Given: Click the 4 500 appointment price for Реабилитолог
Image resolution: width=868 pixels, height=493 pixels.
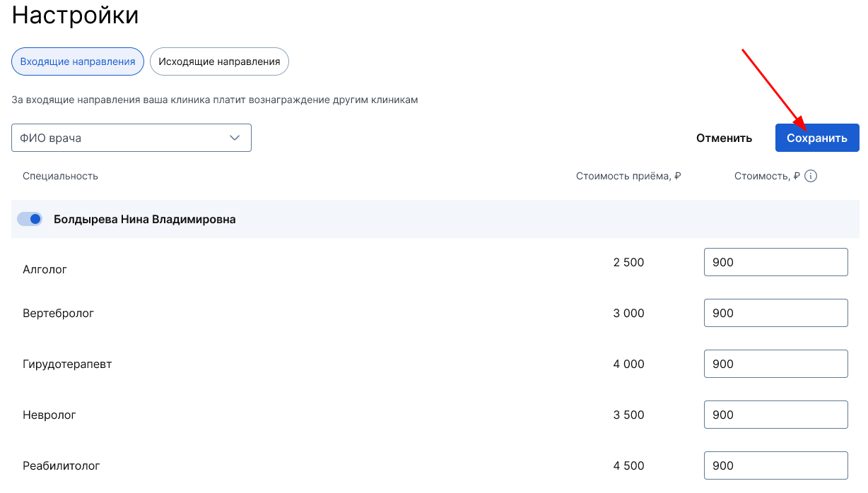Looking at the screenshot, I should pos(628,465).
